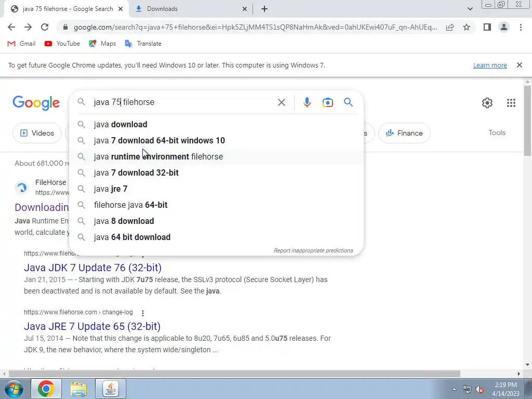Choose suggestion 'filehorse java 64-bit'
This screenshot has width=532, height=399.
(x=216, y=205)
